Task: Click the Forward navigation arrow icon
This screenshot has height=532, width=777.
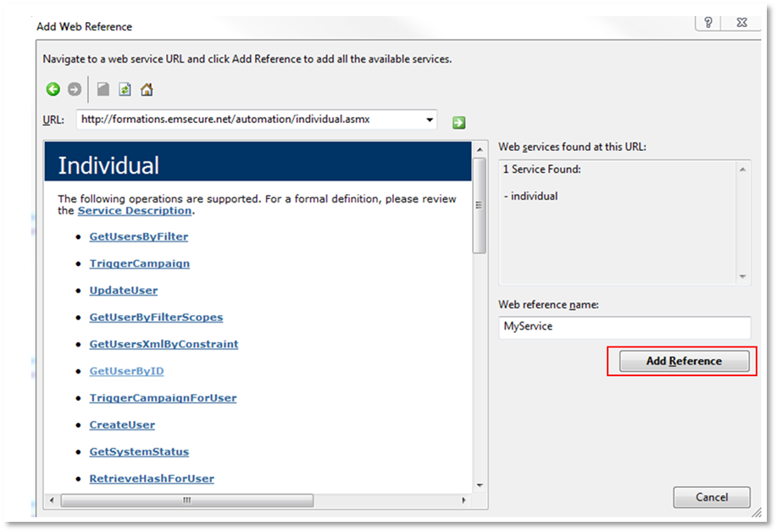Action: pos(75,89)
